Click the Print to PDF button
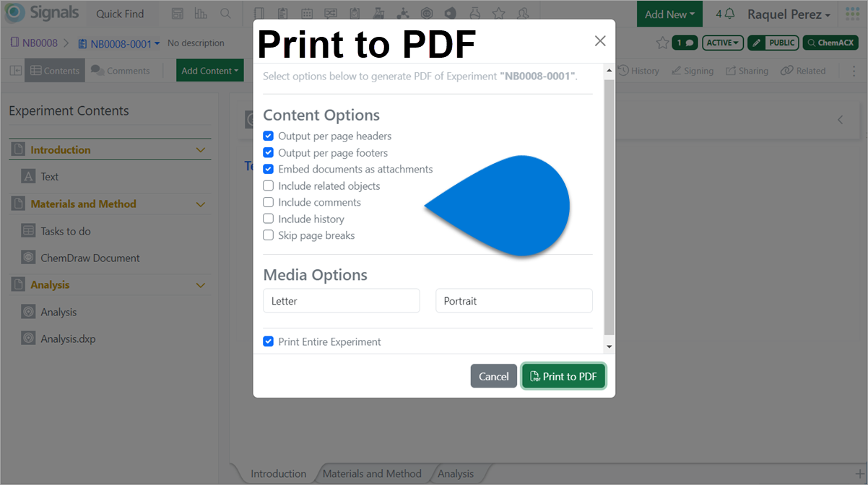Screen dimensions: 868x485 563,376
